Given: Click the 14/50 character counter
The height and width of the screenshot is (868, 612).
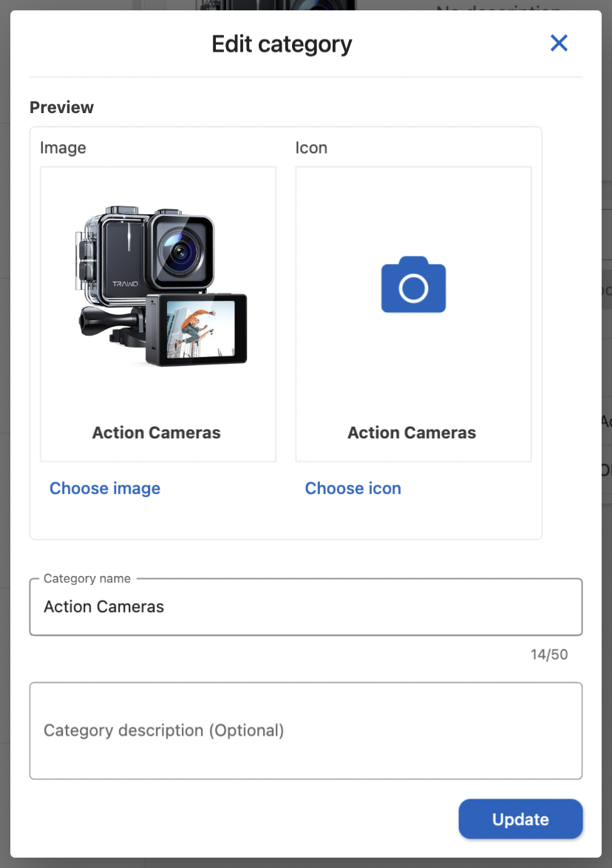Looking at the screenshot, I should [x=548, y=655].
